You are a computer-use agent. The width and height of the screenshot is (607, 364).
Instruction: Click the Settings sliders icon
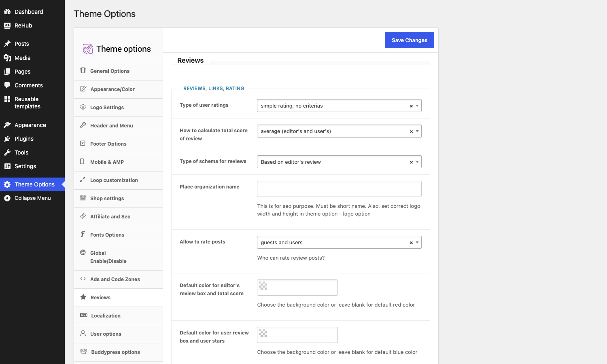pyautogui.click(x=7, y=166)
